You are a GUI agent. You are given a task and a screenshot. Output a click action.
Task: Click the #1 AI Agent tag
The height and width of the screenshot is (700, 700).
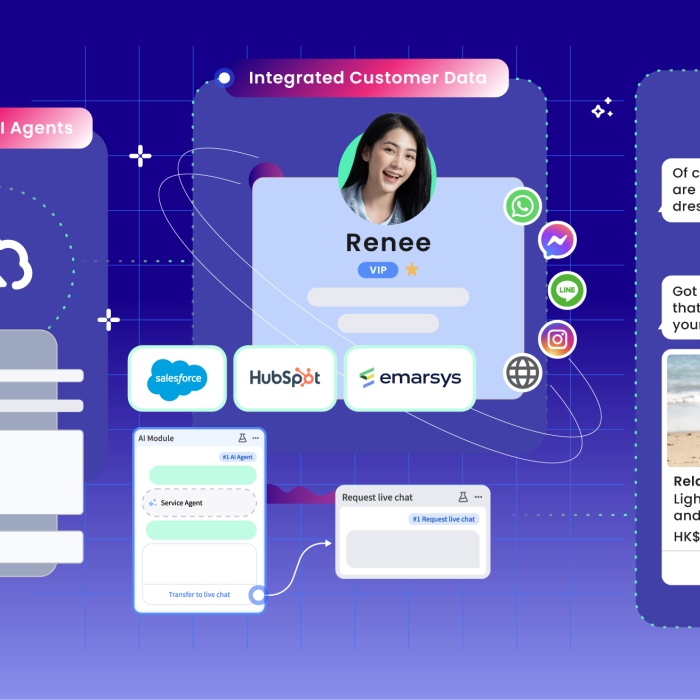click(x=238, y=457)
